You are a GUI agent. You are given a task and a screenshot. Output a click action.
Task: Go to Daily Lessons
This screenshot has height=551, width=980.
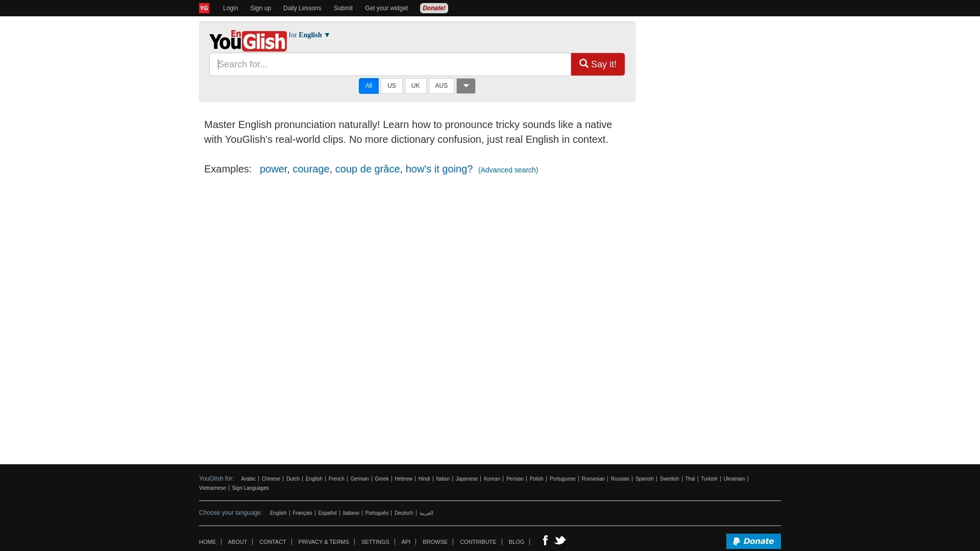point(302,8)
